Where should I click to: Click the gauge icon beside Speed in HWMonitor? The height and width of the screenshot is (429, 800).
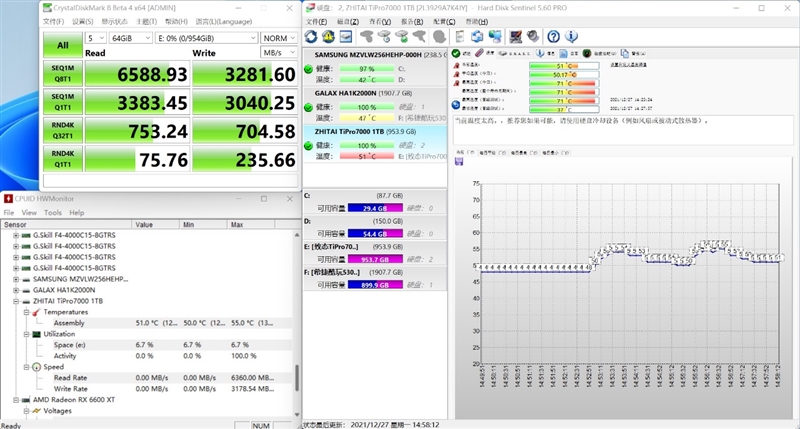pyautogui.click(x=36, y=367)
